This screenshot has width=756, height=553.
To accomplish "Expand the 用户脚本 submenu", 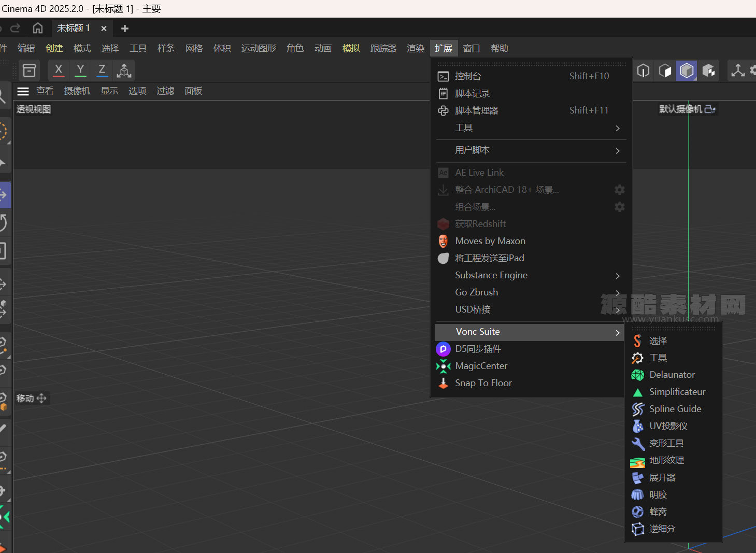I will (x=617, y=150).
